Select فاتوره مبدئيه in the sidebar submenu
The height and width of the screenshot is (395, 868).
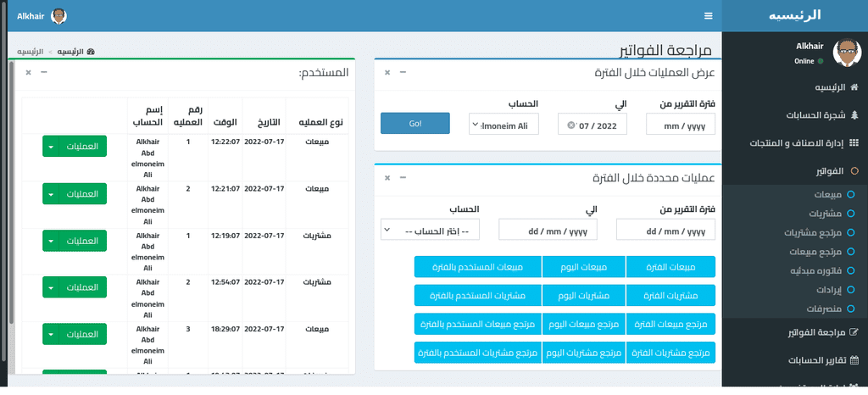pyautogui.click(x=795, y=271)
